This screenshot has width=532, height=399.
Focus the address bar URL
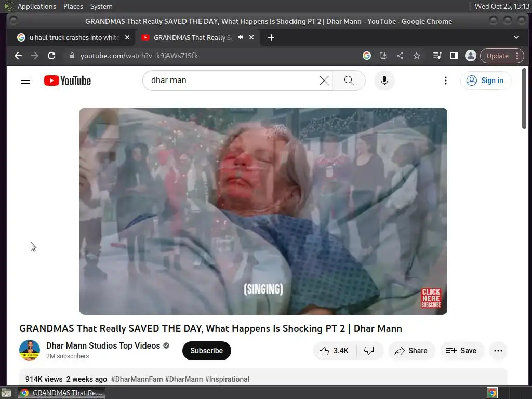tap(139, 56)
